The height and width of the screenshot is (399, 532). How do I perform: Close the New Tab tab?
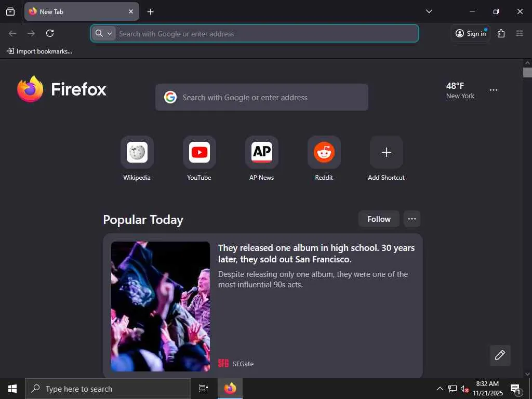(130, 11)
